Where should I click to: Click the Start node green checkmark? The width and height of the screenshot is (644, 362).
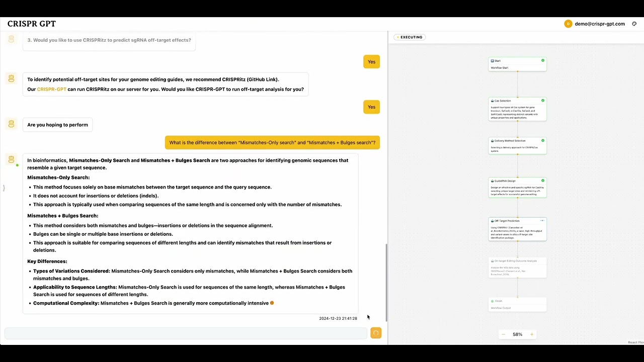tap(542, 60)
